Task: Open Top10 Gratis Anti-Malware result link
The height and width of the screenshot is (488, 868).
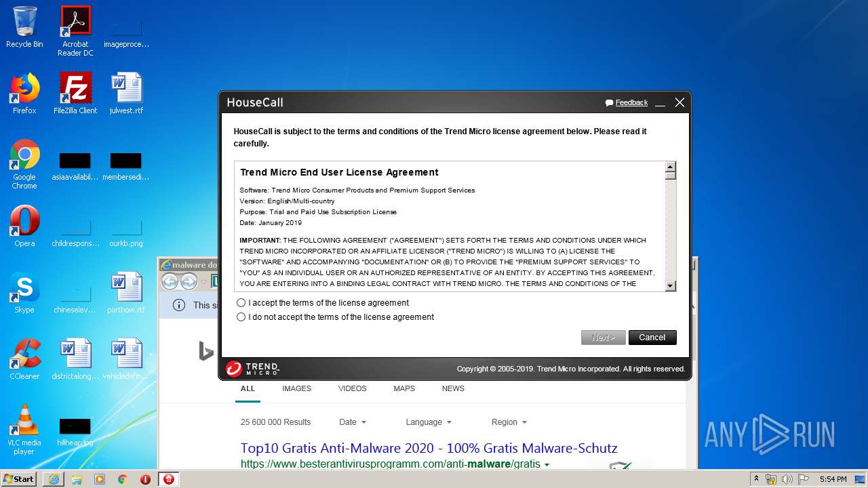Action: 429,449
